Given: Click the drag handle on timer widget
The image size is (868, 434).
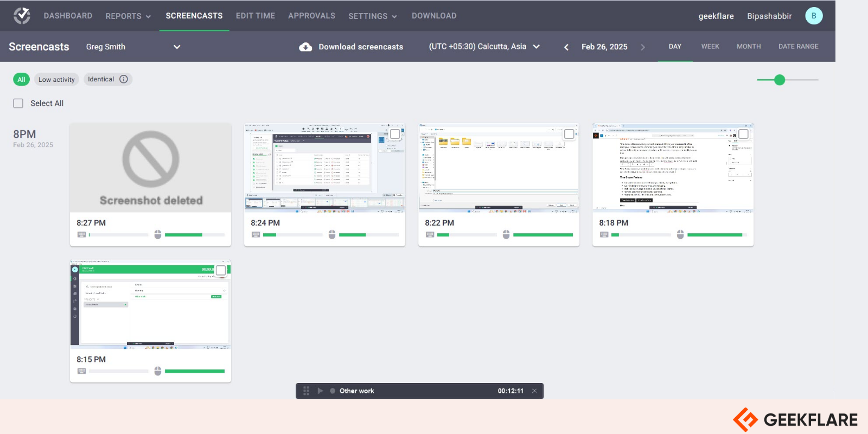Looking at the screenshot, I should 306,391.
